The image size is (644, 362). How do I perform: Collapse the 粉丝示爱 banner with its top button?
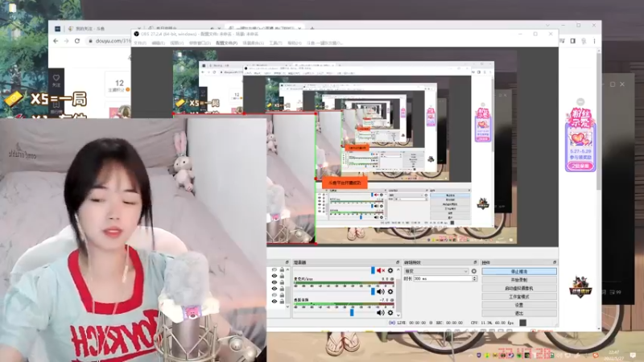tap(580, 102)
